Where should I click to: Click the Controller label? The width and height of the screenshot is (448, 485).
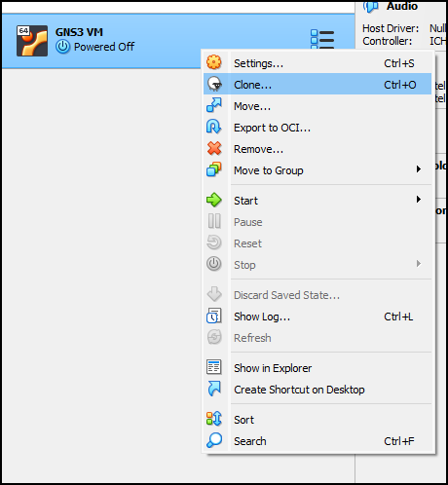click(388, 41)
